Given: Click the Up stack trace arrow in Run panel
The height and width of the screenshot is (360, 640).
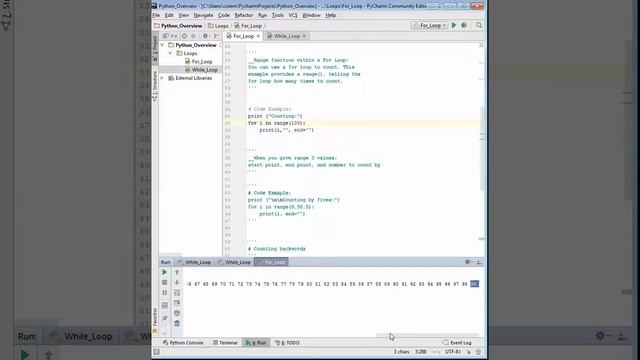Looking at the screenshot, I should coord(177,272).
